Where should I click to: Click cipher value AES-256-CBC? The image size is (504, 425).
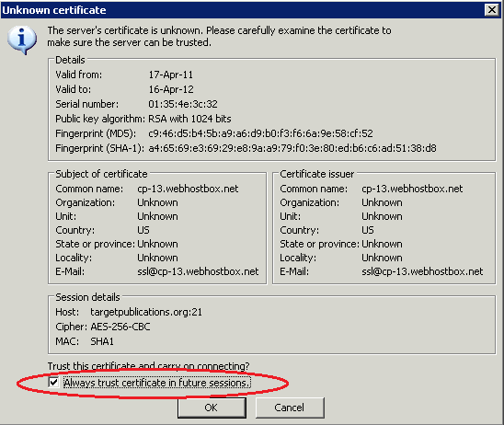(x=120, y=327)
